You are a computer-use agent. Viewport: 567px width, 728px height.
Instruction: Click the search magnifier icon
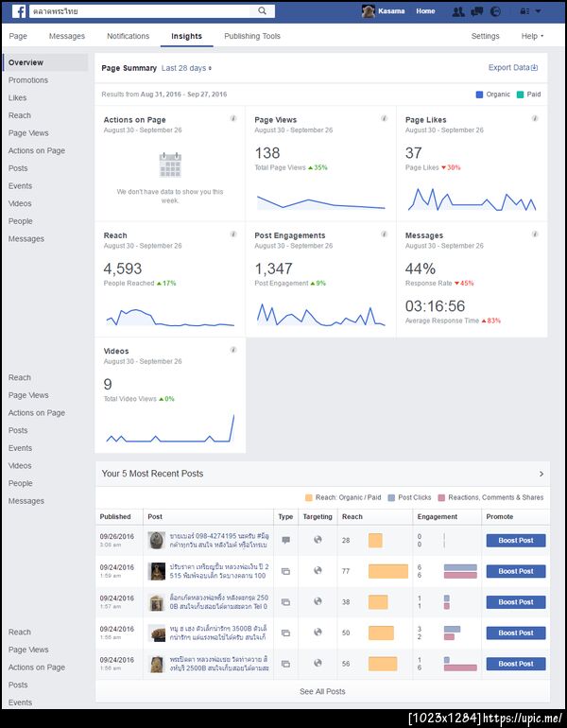pyautogui.click(x=262, y=10)
